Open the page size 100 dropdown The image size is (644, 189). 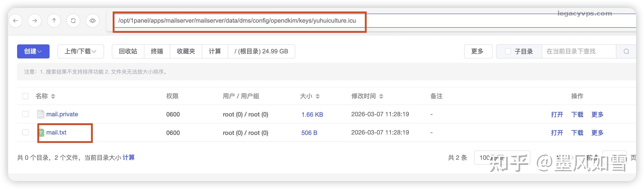[x=502, y=158]
